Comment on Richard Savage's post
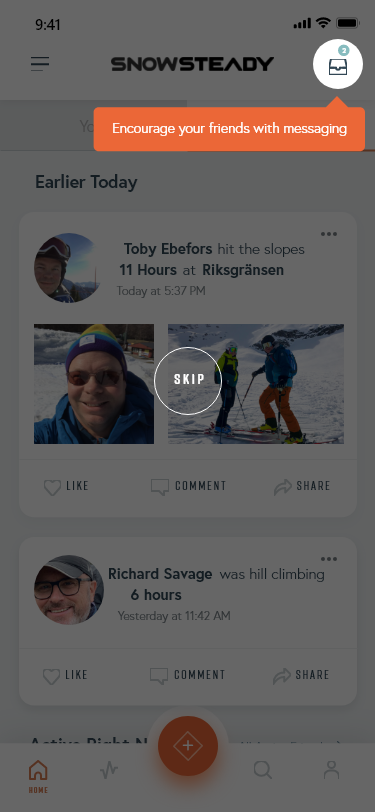 (188, 675)
